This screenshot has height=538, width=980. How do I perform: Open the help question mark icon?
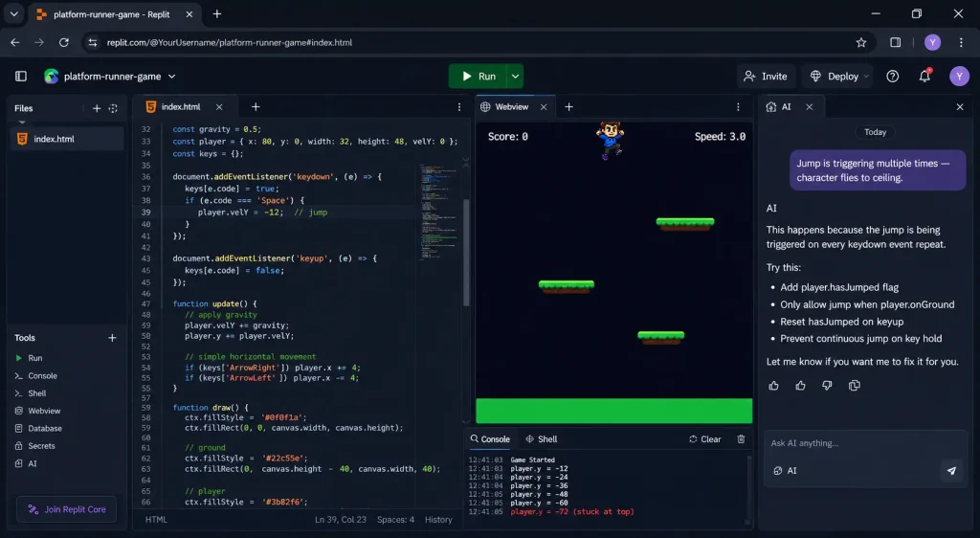[893, 77]
